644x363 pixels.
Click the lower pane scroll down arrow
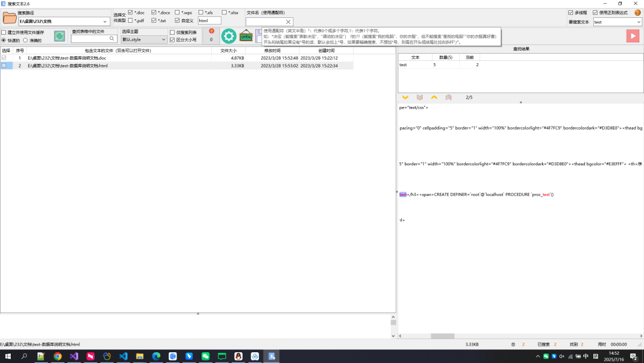click(x=393, y=336)
